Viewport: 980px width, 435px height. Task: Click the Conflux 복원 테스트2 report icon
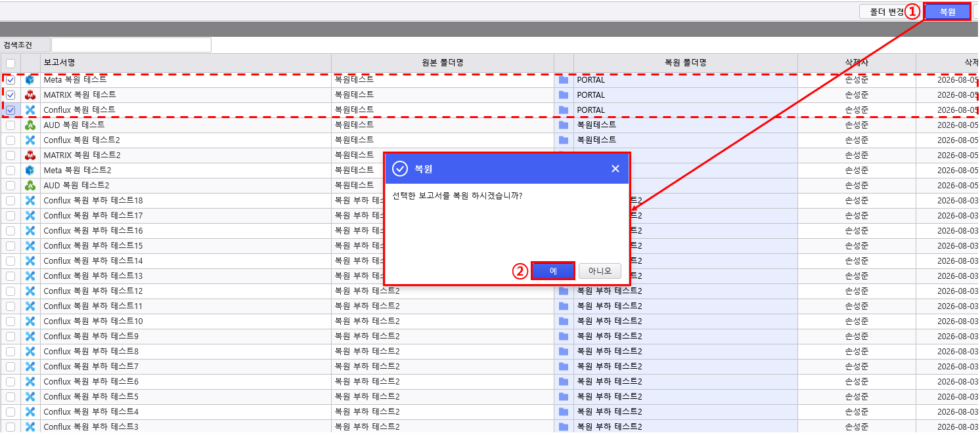point(30,140)
